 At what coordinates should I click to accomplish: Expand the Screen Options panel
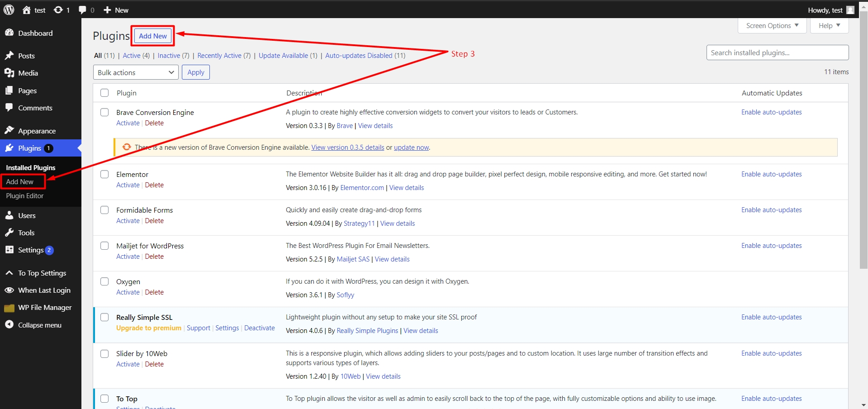[773, 26]
